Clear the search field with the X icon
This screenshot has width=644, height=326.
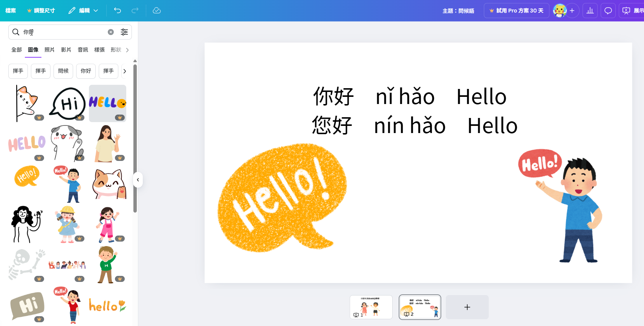point(111,32)
